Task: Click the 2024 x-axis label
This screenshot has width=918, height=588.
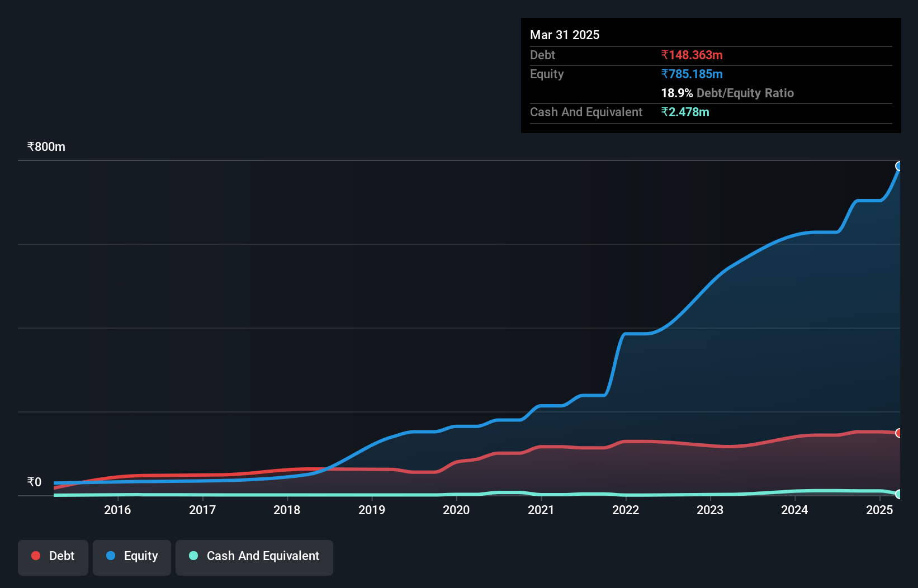Action: (794, 510)
